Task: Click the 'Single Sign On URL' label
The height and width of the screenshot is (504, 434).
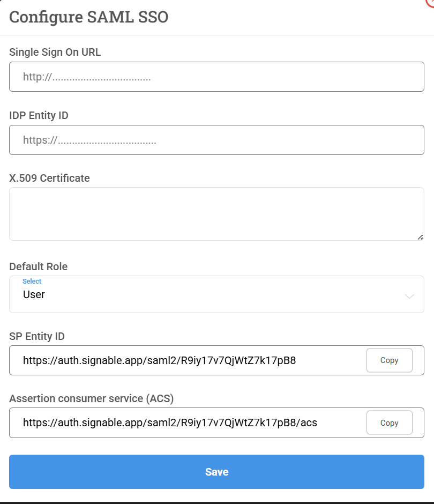Action: (55, 52)
